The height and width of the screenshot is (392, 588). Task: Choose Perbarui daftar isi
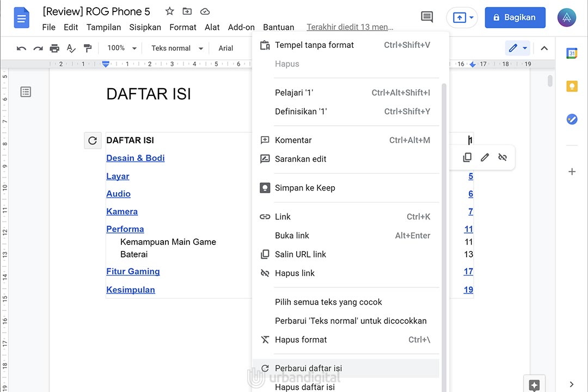coord(345,369)
